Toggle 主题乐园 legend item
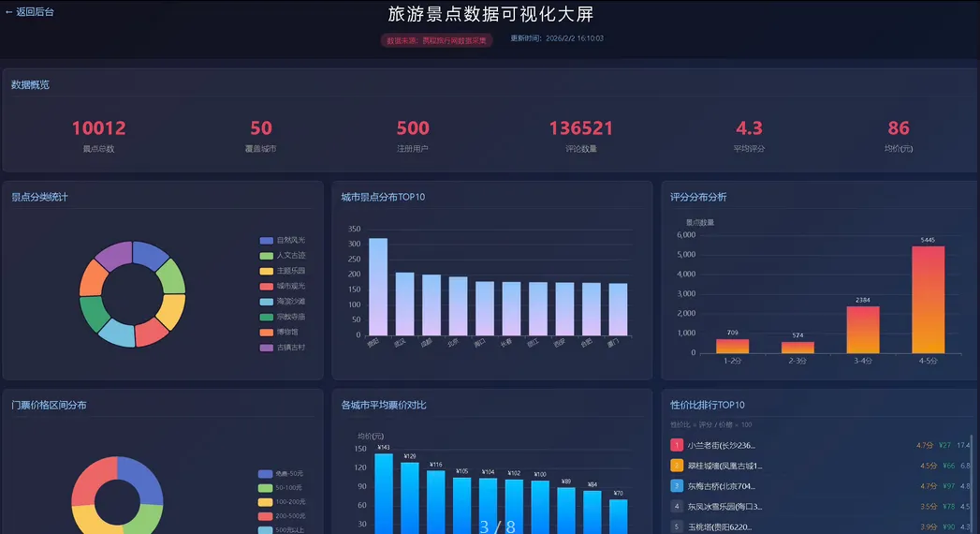This screenshot has width=980, height=534. (283, 271)
